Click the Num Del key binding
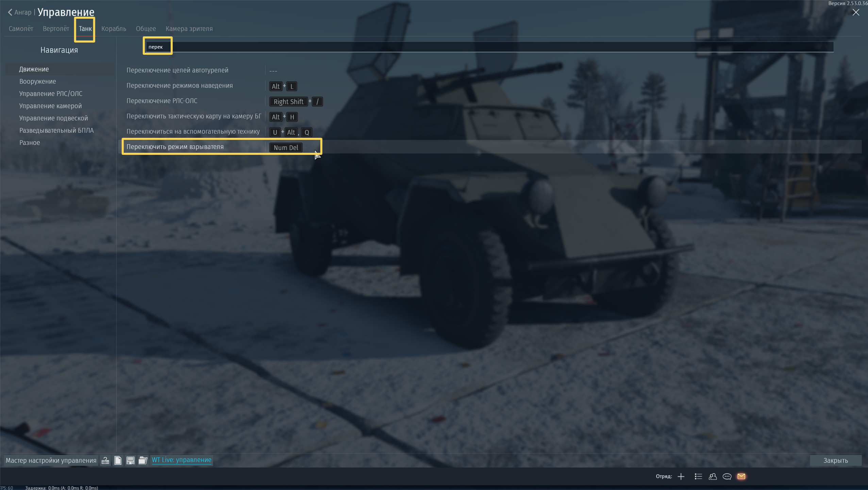The width and height of the screenshot is (868, 490). (286, 148)
